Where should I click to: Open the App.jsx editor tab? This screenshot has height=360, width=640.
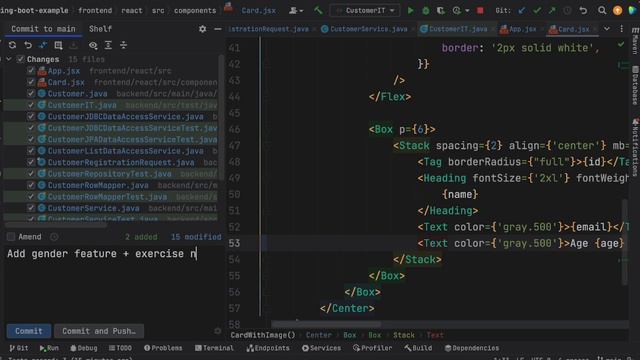(x=518, y=29)
